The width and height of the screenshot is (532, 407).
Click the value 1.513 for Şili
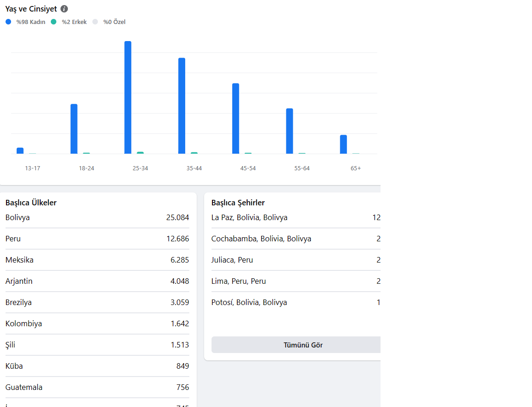click(x=180, y=345)
